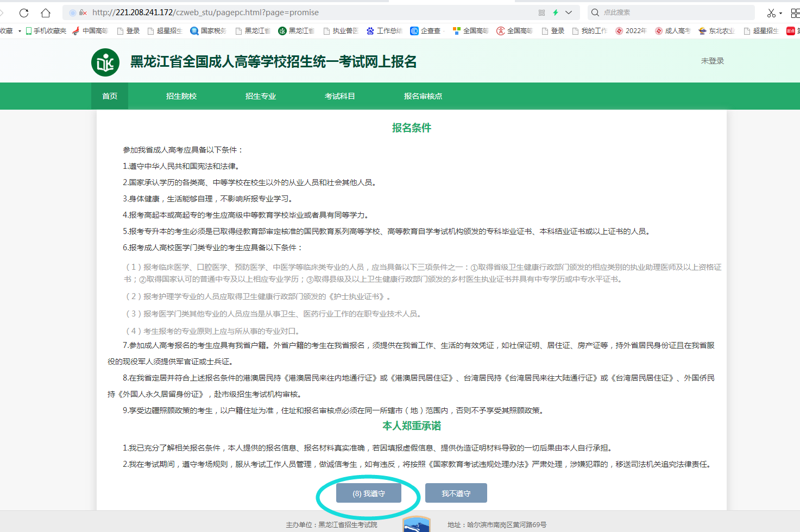Open the 招生院校 navigation tab
Screen dimensions: 800x532
point(181,96)
